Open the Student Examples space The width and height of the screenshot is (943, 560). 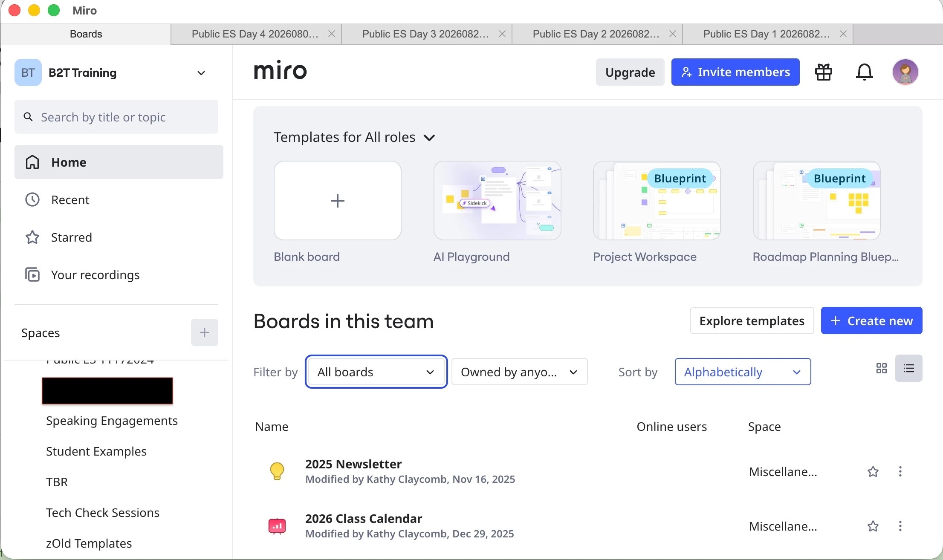point(96,452)
